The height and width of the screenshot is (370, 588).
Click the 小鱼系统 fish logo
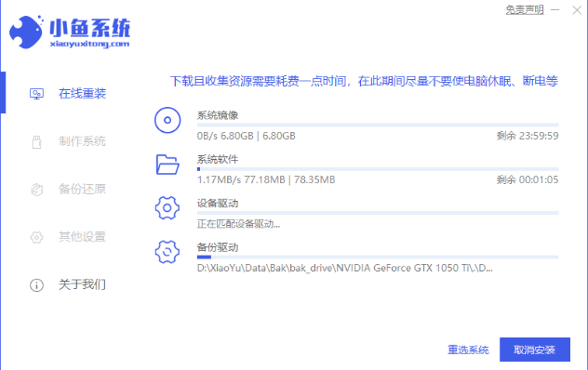pos(26,32)
